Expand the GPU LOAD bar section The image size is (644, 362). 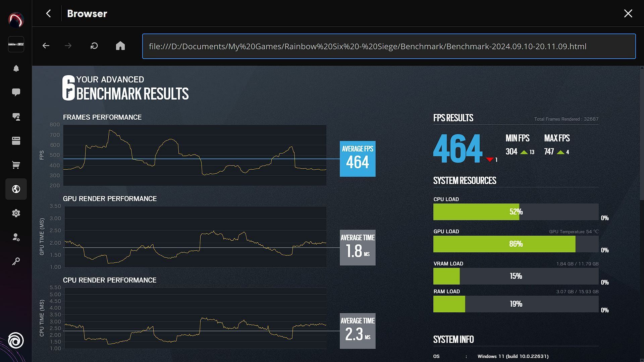516,244
